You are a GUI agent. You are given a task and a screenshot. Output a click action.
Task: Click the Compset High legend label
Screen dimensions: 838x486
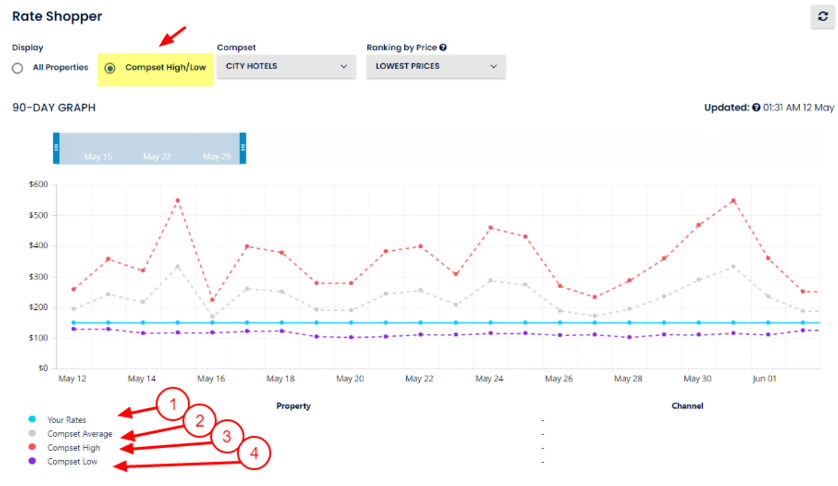[x=74, y=448]
